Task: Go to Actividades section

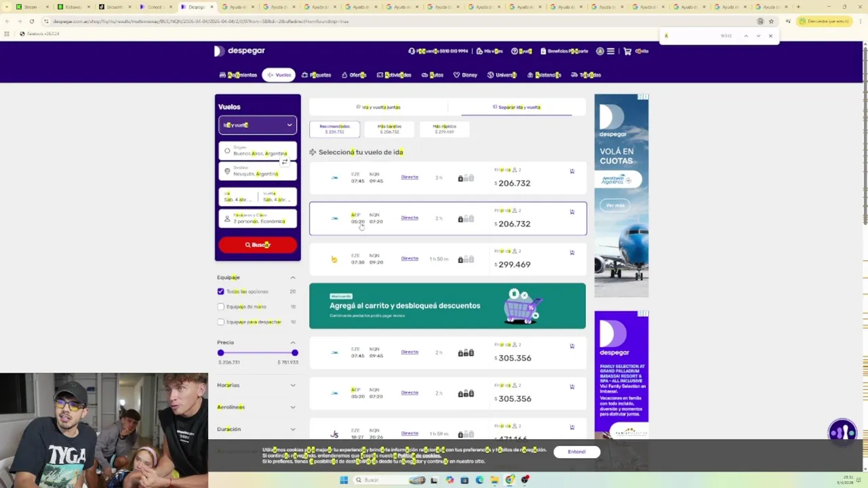Action: [x=394, y=75]
